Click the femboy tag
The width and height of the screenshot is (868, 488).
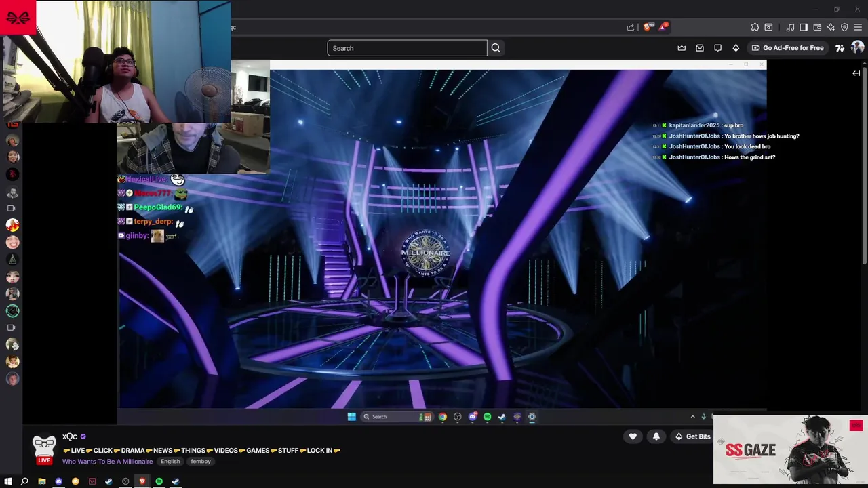[201, 462]
